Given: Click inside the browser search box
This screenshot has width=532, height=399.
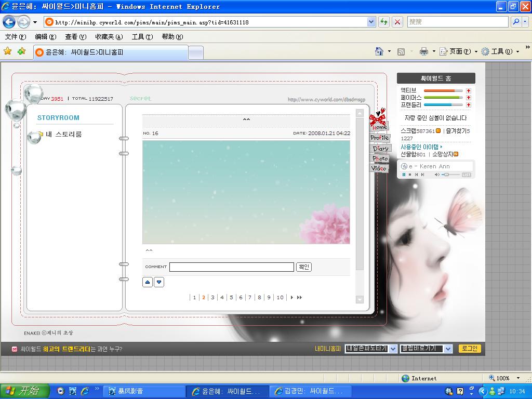Looking at the screenshot, I should pyautogui.click(x=457, y=22).
